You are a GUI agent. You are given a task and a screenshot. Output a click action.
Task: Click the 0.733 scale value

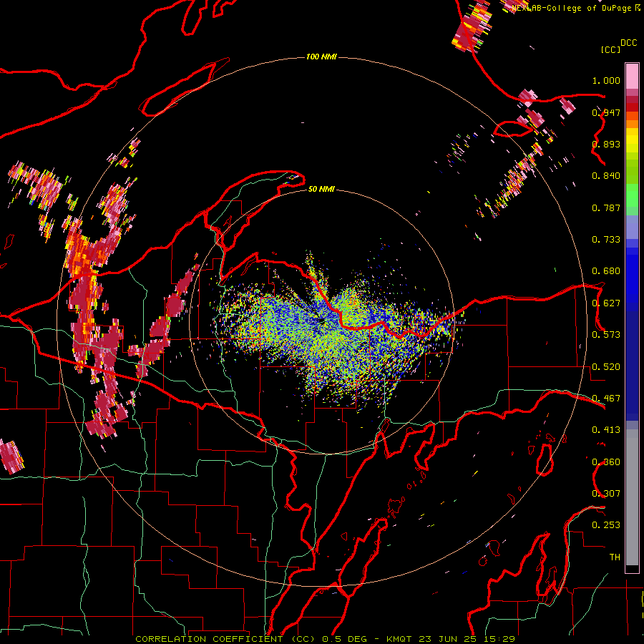coord(606,240)
